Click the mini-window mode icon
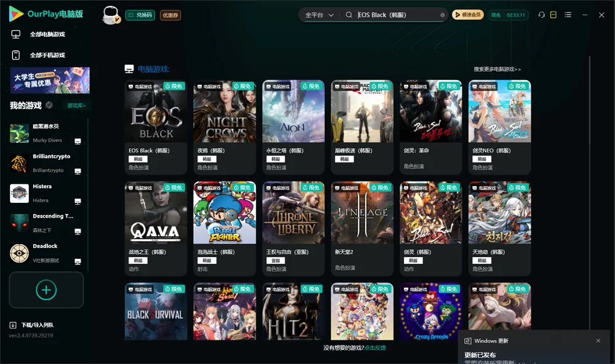Viewport: 615px width, 364px height. (x=553, y=15)
